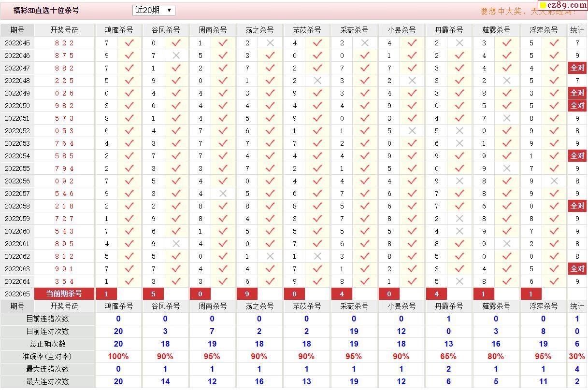
Task: Click the X mark for 丹霞杀号 in 2022064
Action: [x=459, y=281]
